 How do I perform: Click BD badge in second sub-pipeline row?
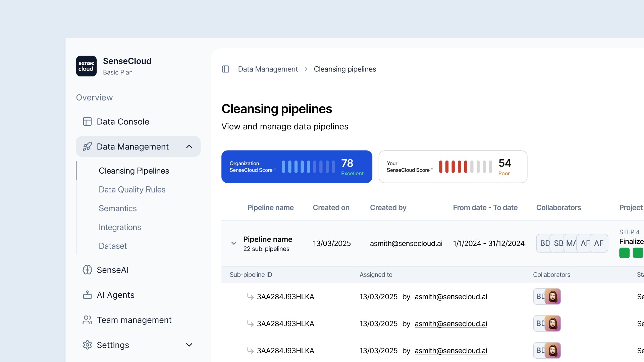[540, 323]
